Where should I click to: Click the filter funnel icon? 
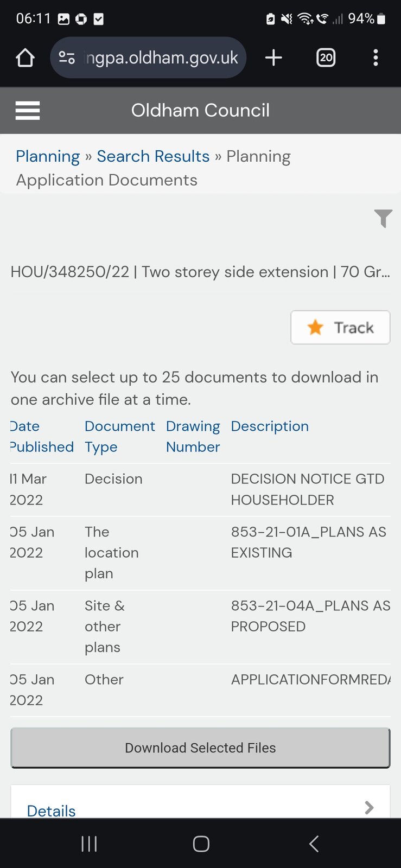383,218
